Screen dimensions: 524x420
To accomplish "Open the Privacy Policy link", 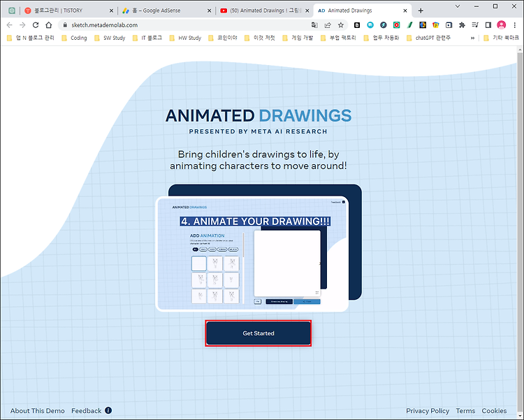I will 428,411.
